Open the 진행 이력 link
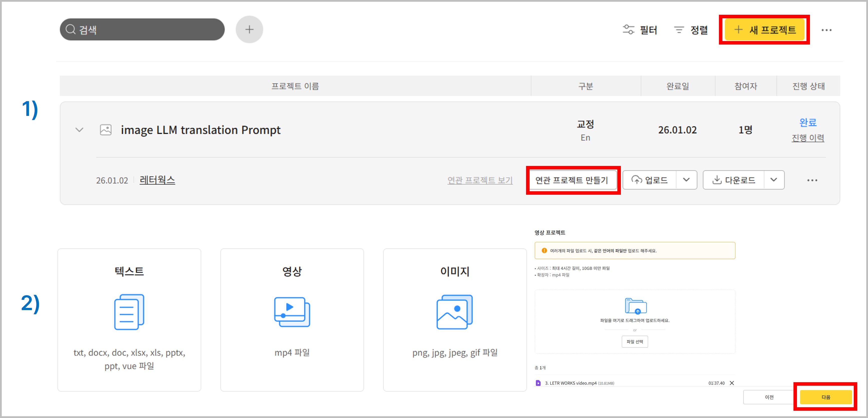Viewport: 868px width, 418px height. pyautogui.click(x=808, y=138)
